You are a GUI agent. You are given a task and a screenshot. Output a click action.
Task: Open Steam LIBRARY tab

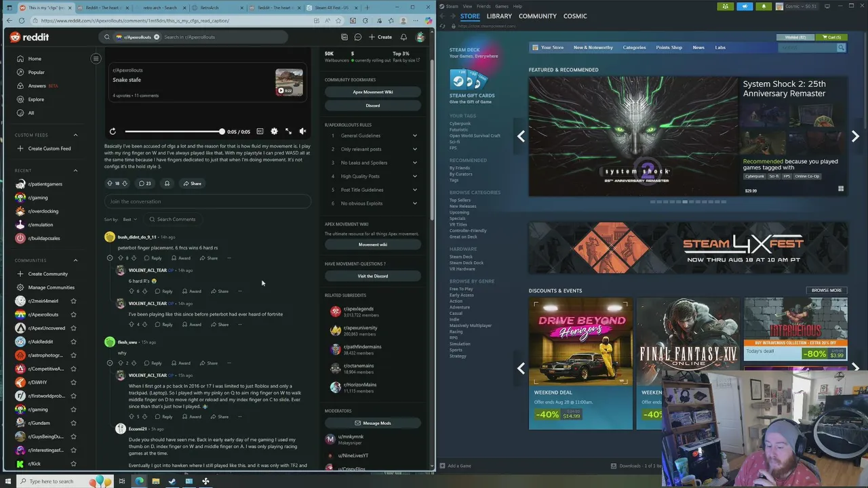click(x=499, y=16)
